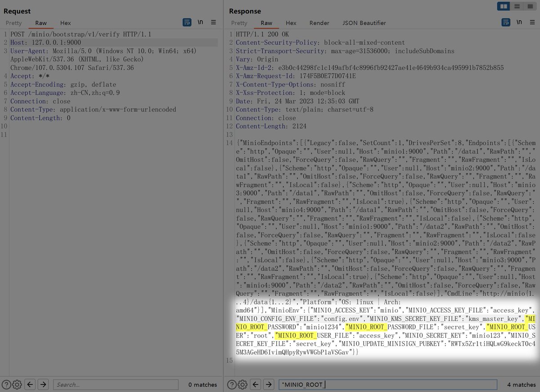Click the X-Xss-Protection response header
The width and height of the screenshot is (540, 392).
(292, 93)
